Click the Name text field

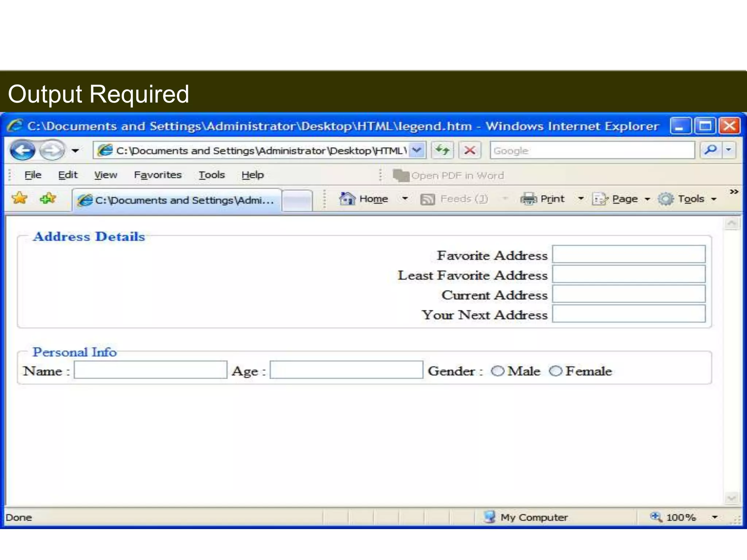click(151, 370)
